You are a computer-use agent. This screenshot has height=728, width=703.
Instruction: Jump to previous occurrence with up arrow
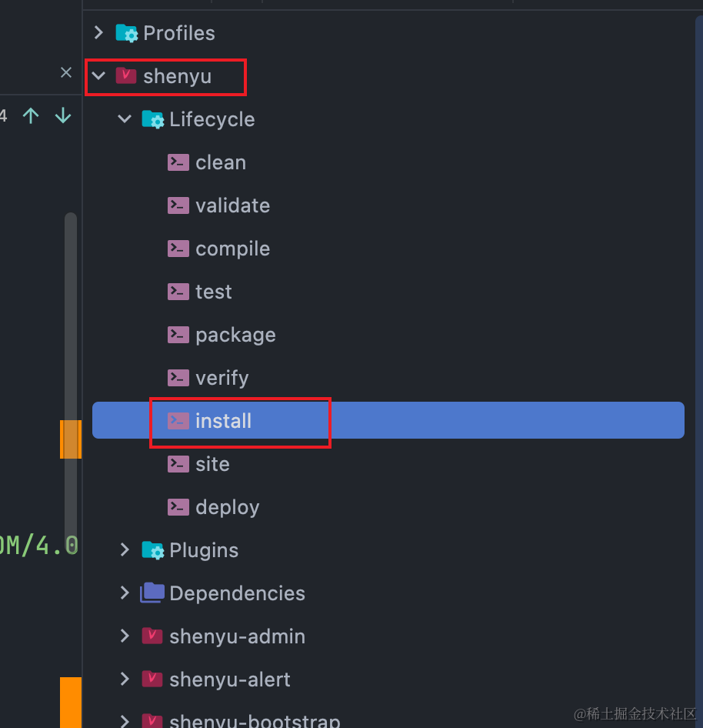[31, 115]
